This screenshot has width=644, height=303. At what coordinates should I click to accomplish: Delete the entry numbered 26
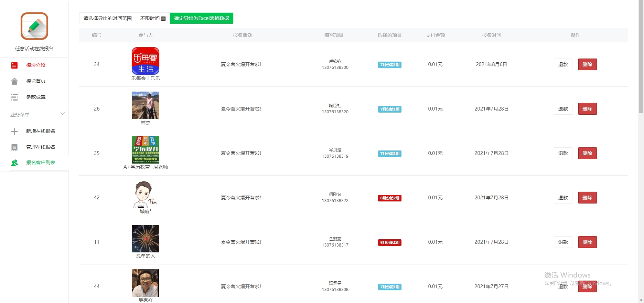tap(587, 109)
